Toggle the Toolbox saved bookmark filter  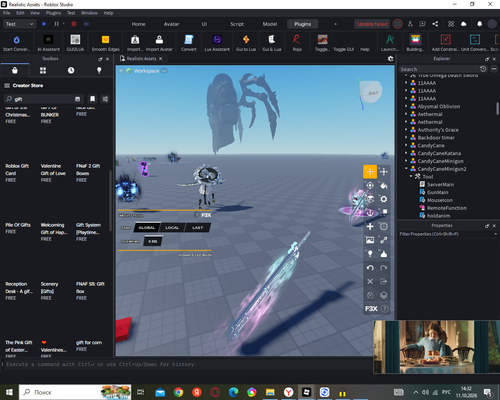click(x=92, y=99)
